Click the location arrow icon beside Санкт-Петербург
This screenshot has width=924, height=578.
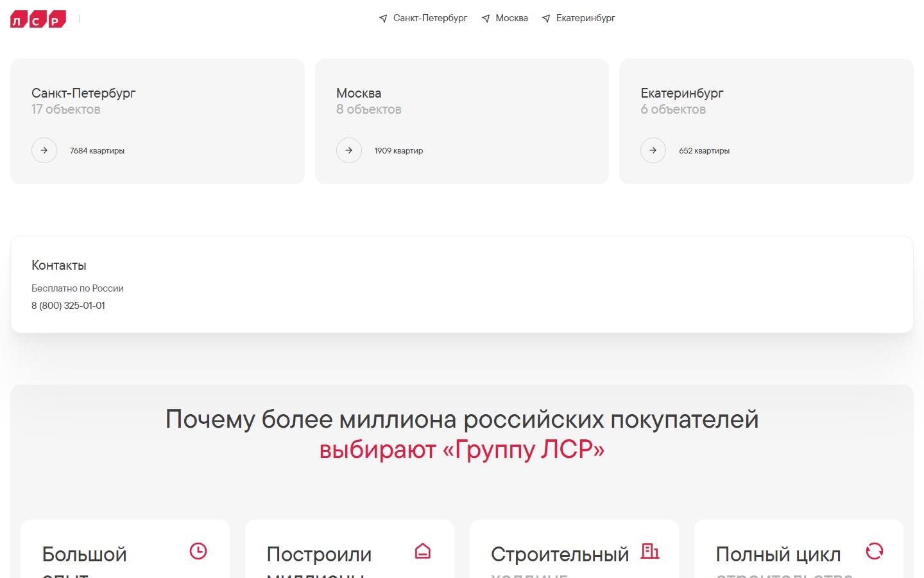[x=383, y=19]
